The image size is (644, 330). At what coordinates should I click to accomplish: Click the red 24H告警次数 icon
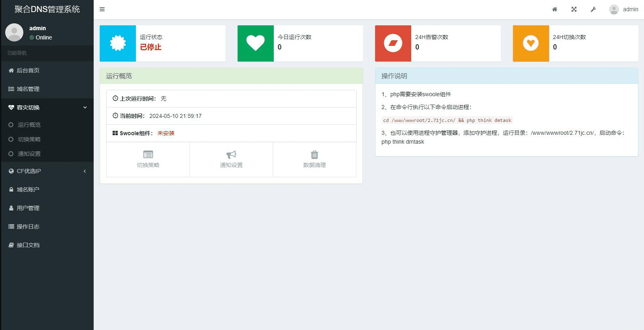(393, 43)
